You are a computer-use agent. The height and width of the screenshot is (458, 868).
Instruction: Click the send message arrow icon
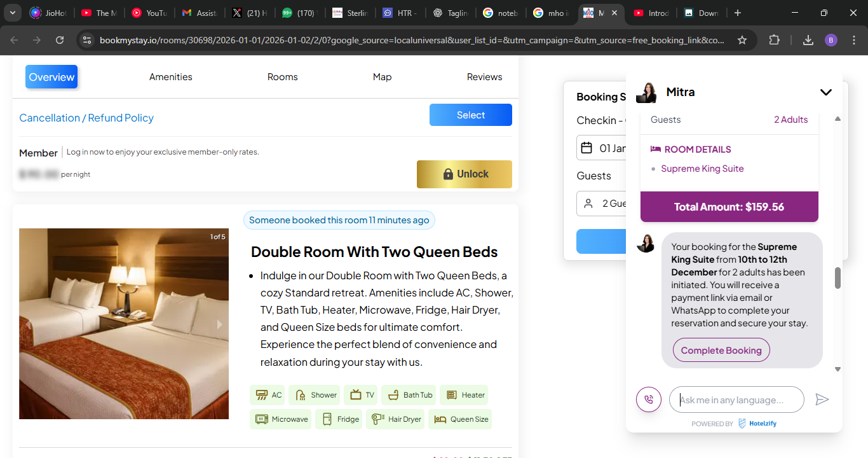click(x=822, y=399)
